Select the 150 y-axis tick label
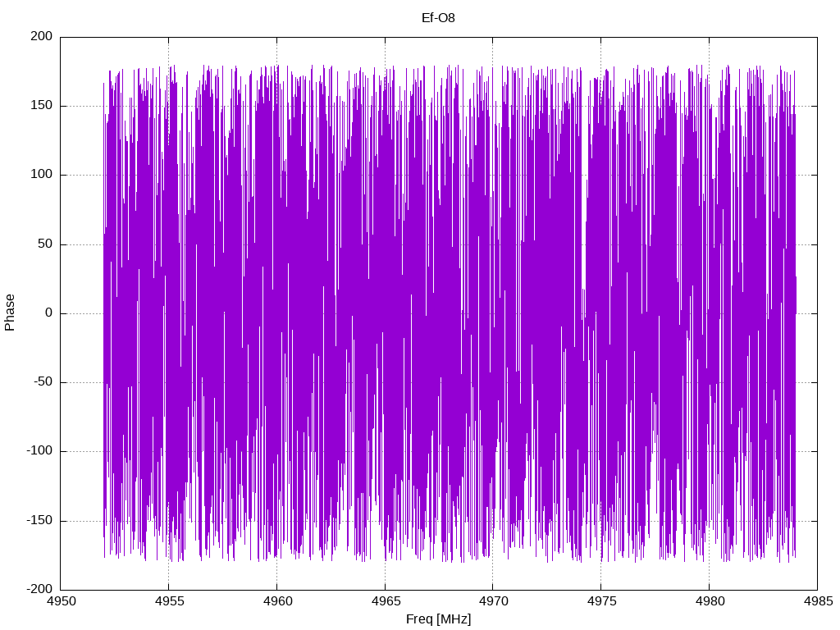The image size is (840, 630). pyautogui.click(x=42, y=106)
